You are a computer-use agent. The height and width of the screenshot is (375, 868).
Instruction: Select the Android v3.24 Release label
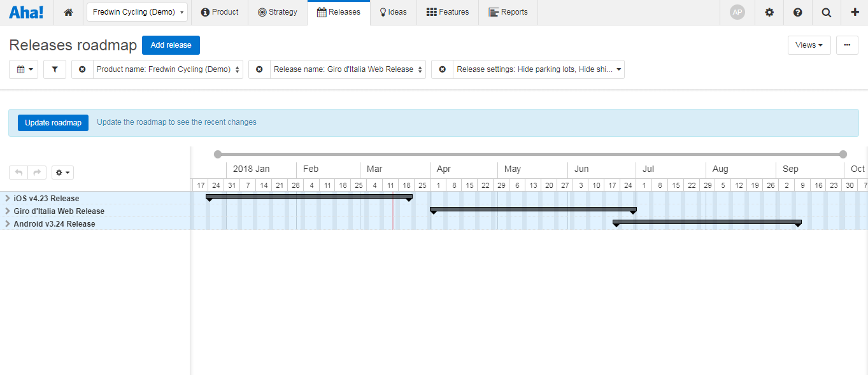point(55,224)
